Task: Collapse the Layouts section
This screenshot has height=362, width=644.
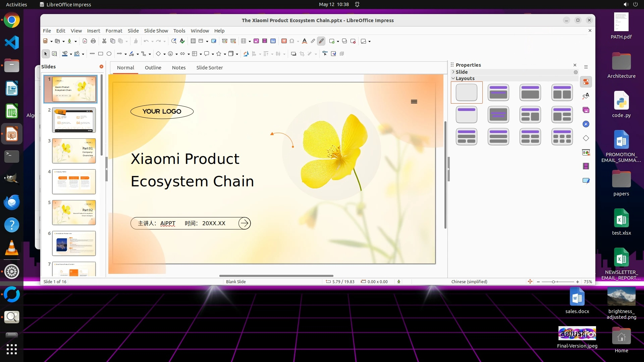Action: point(453,78)
